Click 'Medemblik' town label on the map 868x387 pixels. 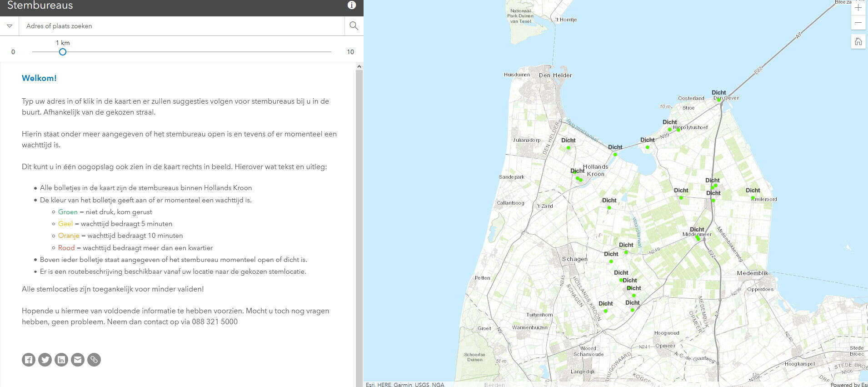pos(753,273)
